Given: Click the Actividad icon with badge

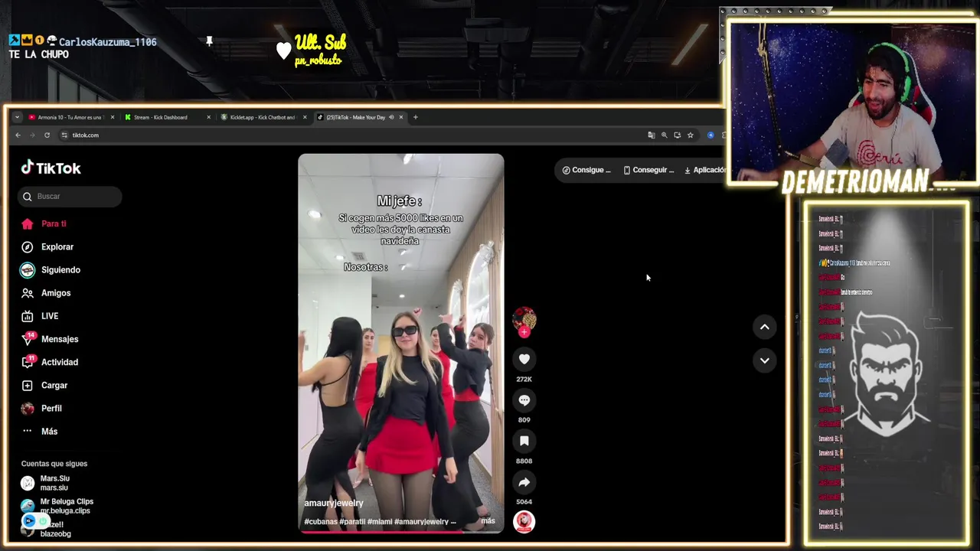Looking at the screenshot, I should pyautogui.click(x=28, y=362).
